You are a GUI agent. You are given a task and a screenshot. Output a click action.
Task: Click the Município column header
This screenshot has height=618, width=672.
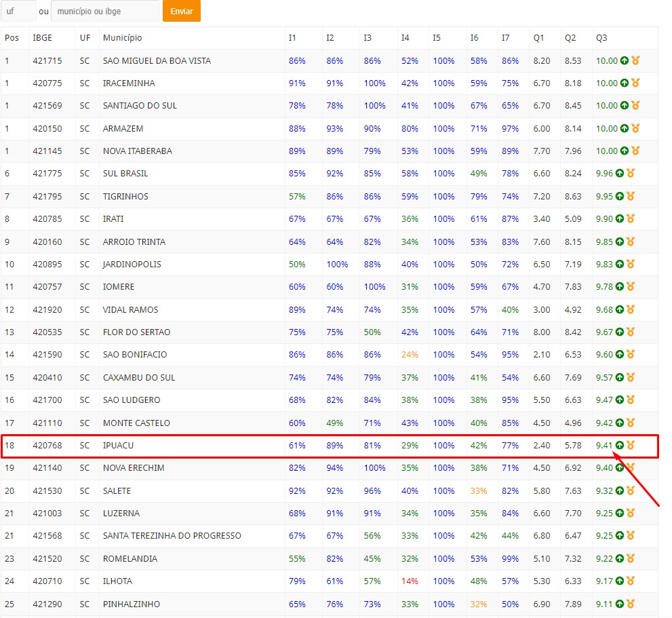[123, 38]
